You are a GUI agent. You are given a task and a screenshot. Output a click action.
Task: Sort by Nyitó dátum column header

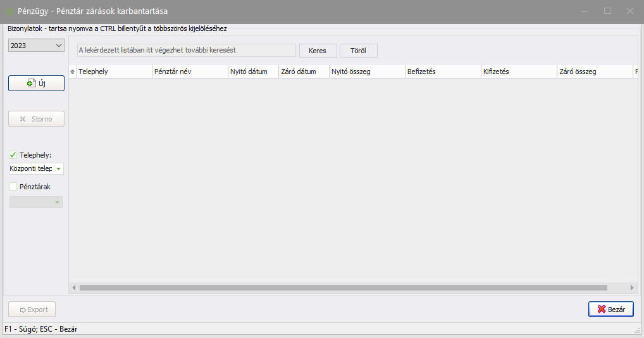[x=252, y=72]
